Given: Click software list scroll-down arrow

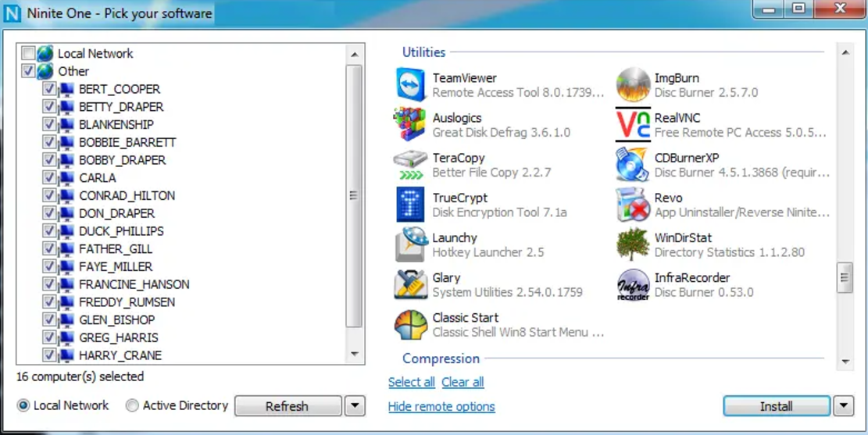Looking at the screenshot, I should click(845, 362).
